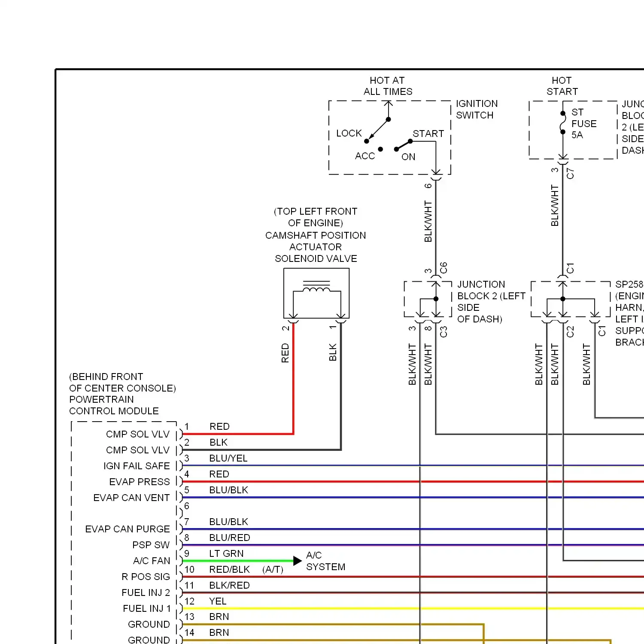Click the (TOP LEFT FRONT OF ENGINE) note
Screen dimensions: 644x644
tap(316, 217)
